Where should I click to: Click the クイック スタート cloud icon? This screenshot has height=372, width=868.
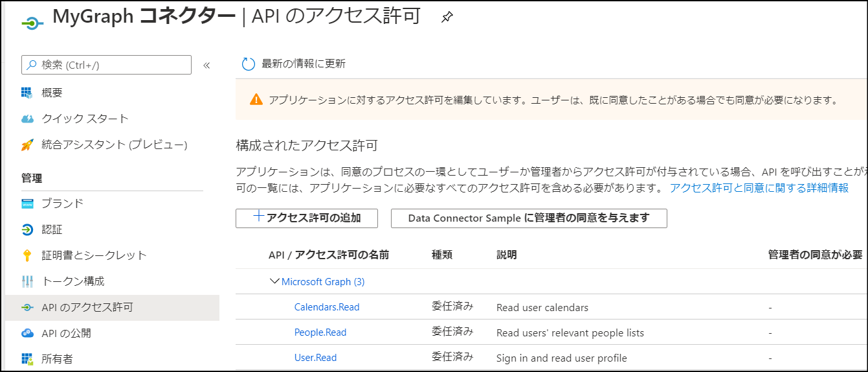(x=27, y=119)
